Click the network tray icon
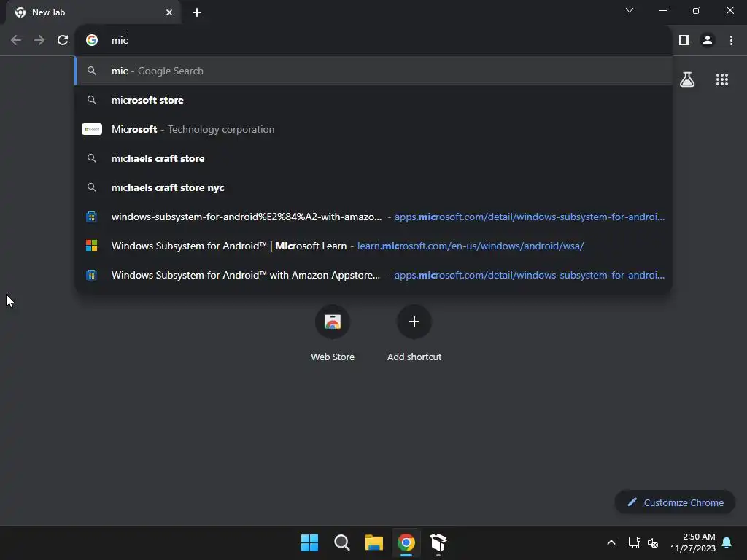Screen dimensions: 747x560 click(x=634, y=542)
